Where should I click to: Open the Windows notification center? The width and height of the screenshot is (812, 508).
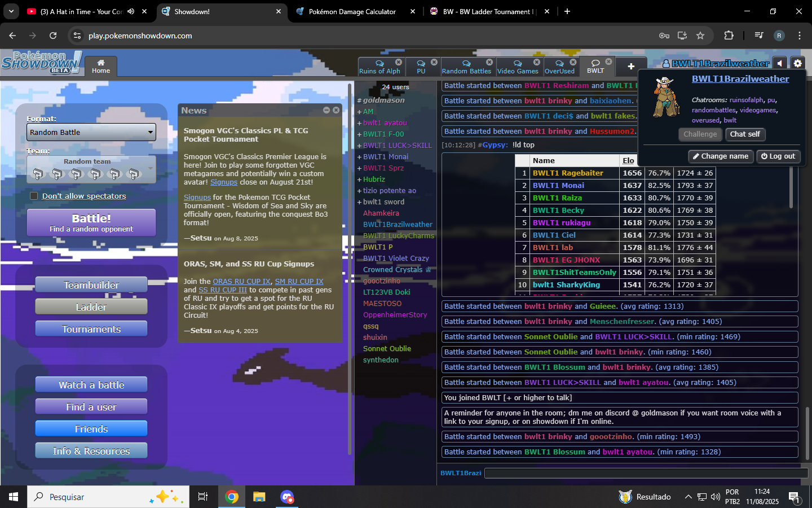point(794,497)
